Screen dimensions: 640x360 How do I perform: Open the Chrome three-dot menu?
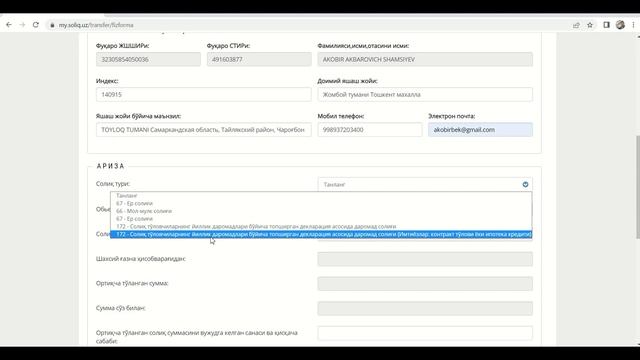(633, 25)
